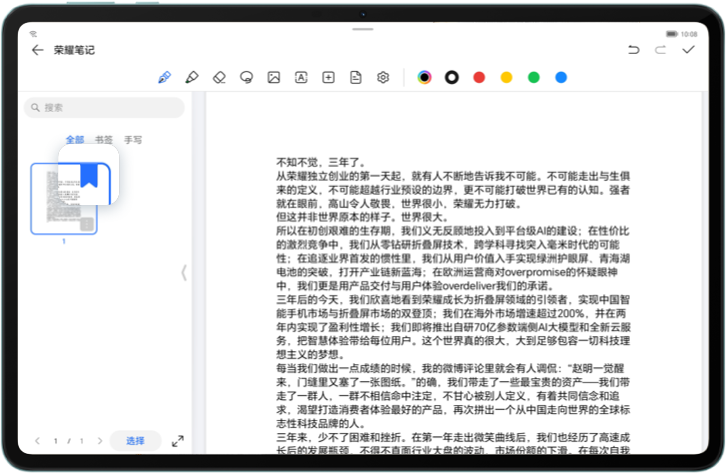This screenshot has height=474, width=726.
Task: Choose the green pen color
Action: [533, 77]
